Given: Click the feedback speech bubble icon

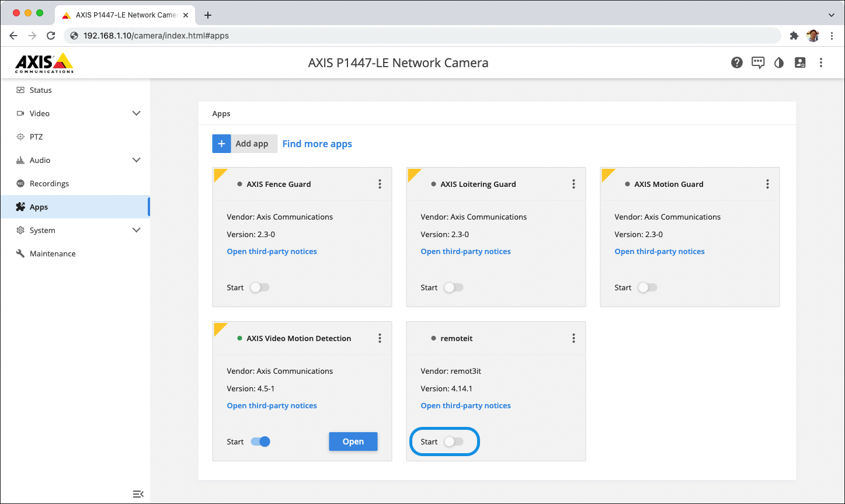Looking at the screenshot, I should (758, 62).
